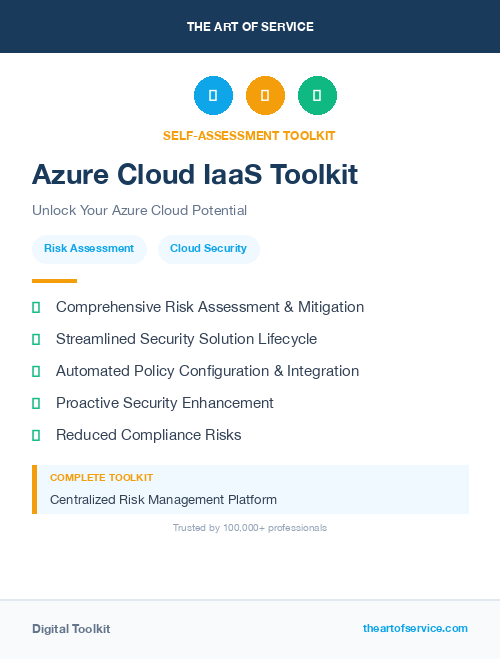Click bullet icon beside Automated Policy Configuration

36,371
